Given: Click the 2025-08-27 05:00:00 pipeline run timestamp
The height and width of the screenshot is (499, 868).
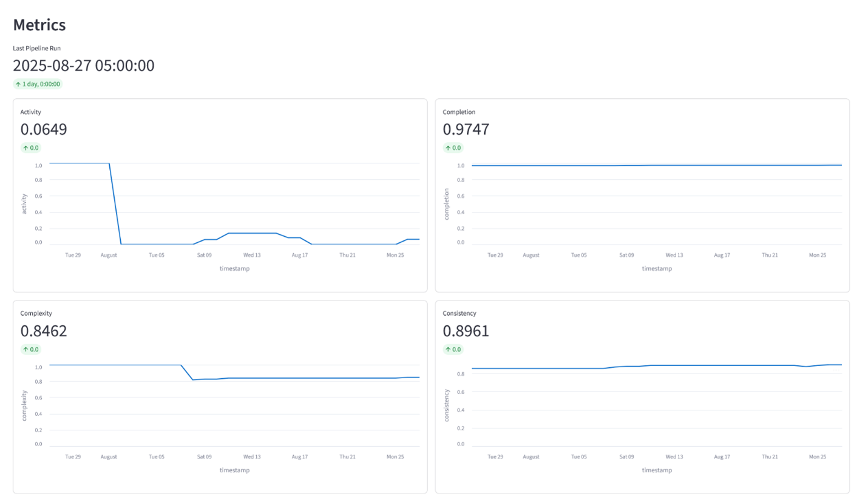Looking at the screenshot, I should (x=84, y=66).
